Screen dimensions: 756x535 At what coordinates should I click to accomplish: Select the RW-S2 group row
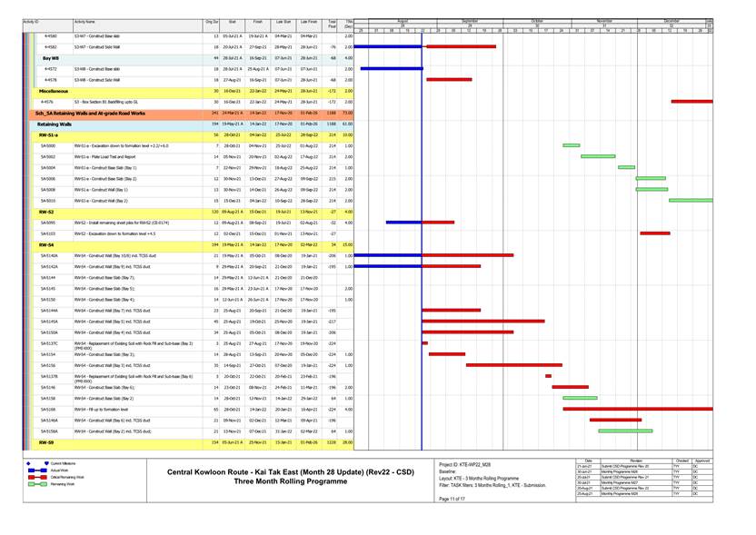coord(46,212)
